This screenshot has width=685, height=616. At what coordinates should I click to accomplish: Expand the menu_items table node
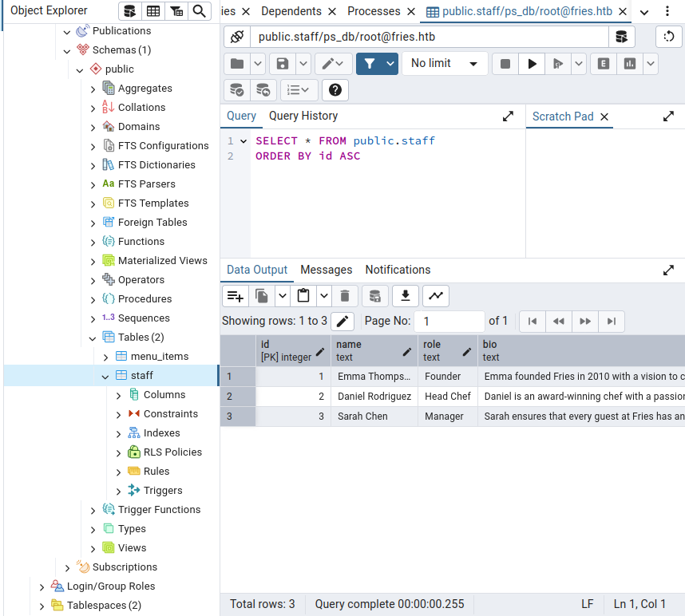105,357
